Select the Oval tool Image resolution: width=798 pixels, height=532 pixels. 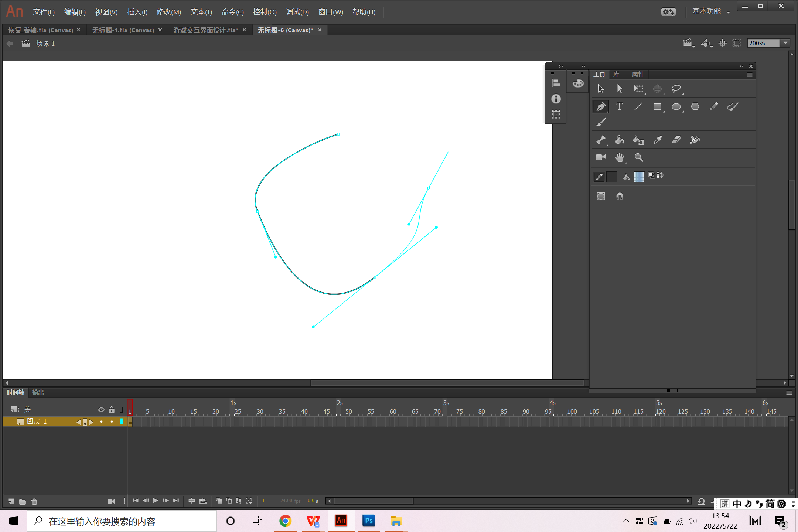(676, 107)
